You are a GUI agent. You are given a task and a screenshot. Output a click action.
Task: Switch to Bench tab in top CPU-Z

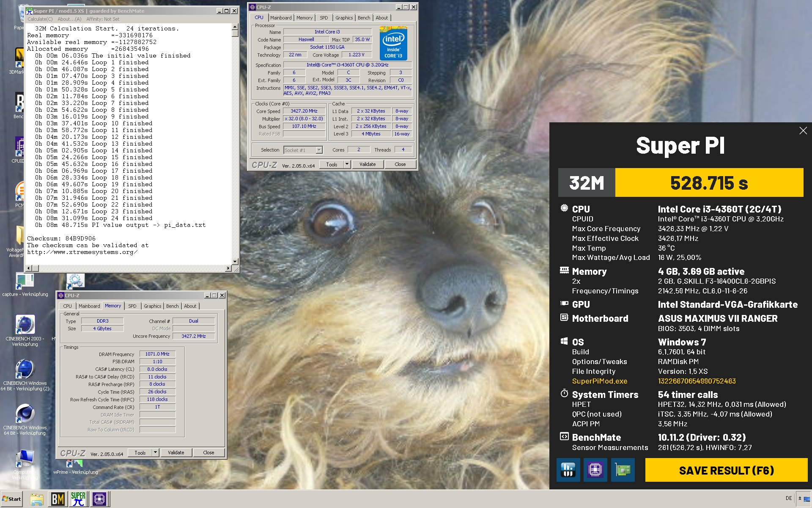[x=364, y=18]
